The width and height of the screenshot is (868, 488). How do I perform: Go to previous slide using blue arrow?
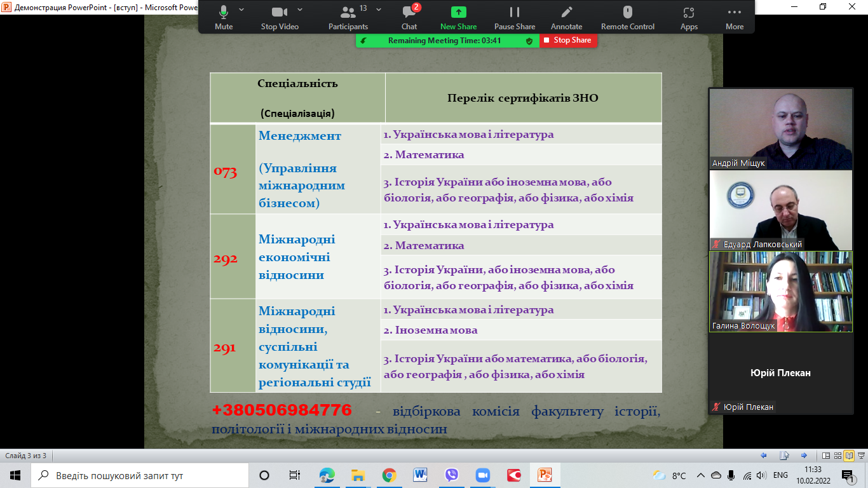[764, 456]
